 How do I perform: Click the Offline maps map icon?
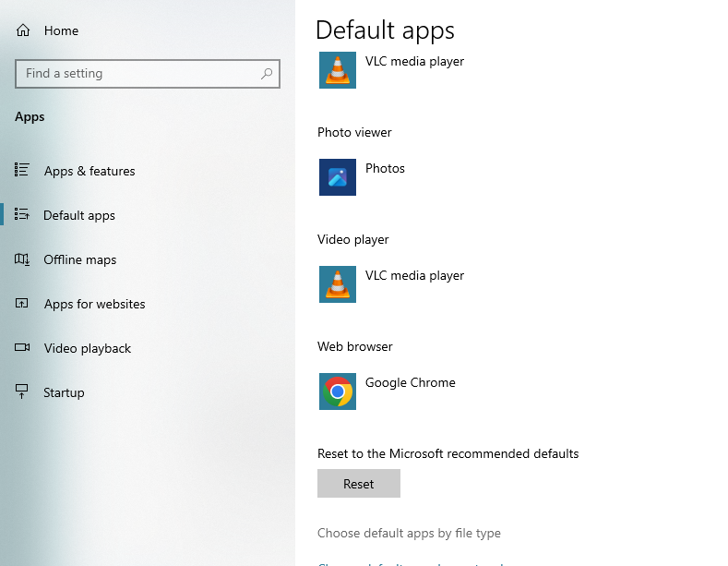tap(22, 259)
